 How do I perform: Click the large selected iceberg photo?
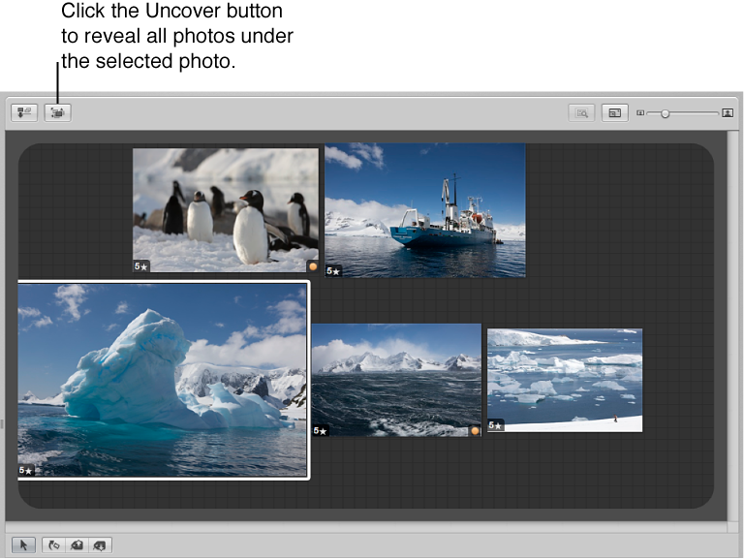[163, 379]
